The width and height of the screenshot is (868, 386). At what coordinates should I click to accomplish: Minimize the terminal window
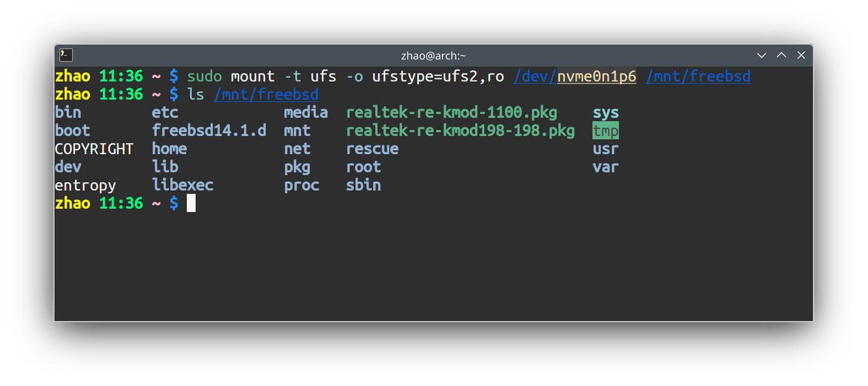[x=761, y=55]
